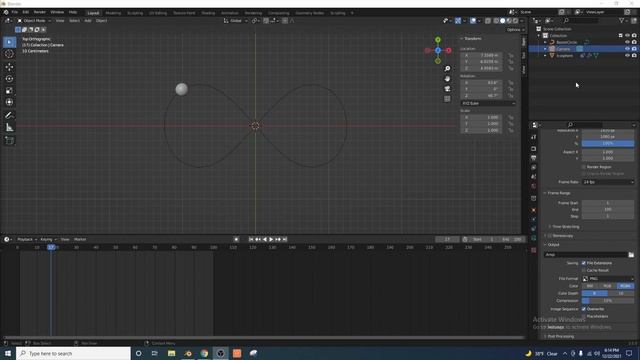Toggle the Overwrite checkbox
640x360 pixels.
(584, 309)
